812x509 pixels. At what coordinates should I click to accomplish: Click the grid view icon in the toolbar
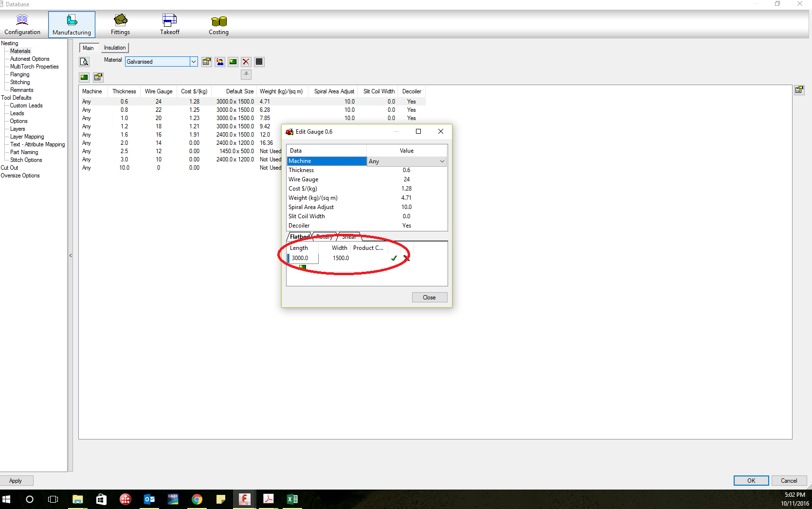pyautogui.click(x=259, y=62)
